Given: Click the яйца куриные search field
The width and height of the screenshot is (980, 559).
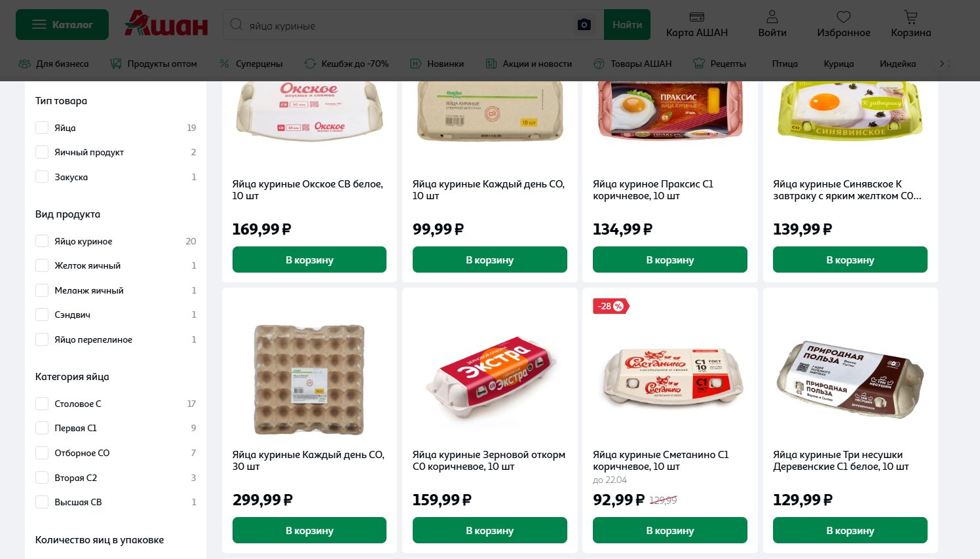Looking at the screenshot, I should click(406, 26).
